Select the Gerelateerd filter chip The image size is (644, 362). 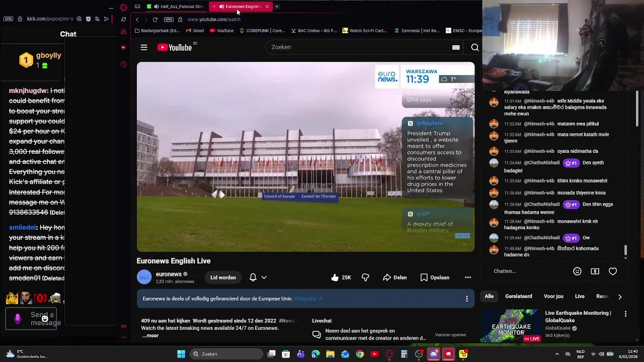tap(518, 297)
